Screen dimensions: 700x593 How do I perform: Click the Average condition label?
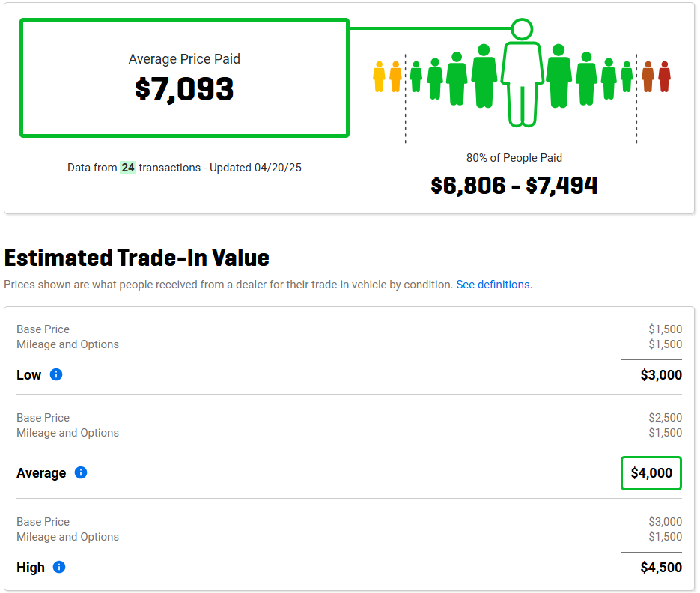click(x=41, y=473)
